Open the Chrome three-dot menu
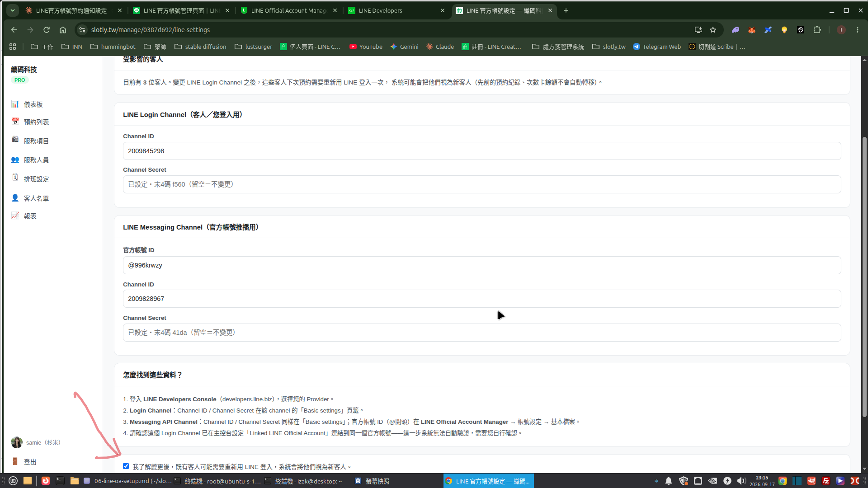Screen dimensions: 868x488 (x=858, y=30)
